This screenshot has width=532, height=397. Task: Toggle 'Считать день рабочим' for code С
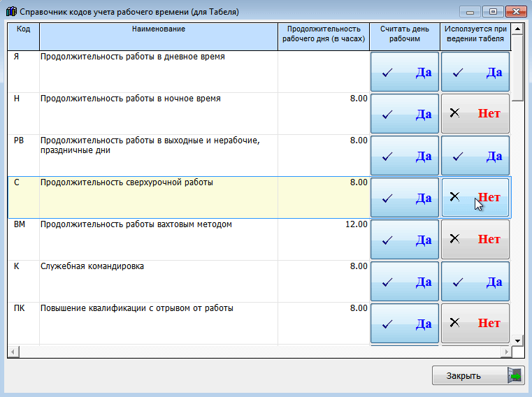tap(405, 198)
